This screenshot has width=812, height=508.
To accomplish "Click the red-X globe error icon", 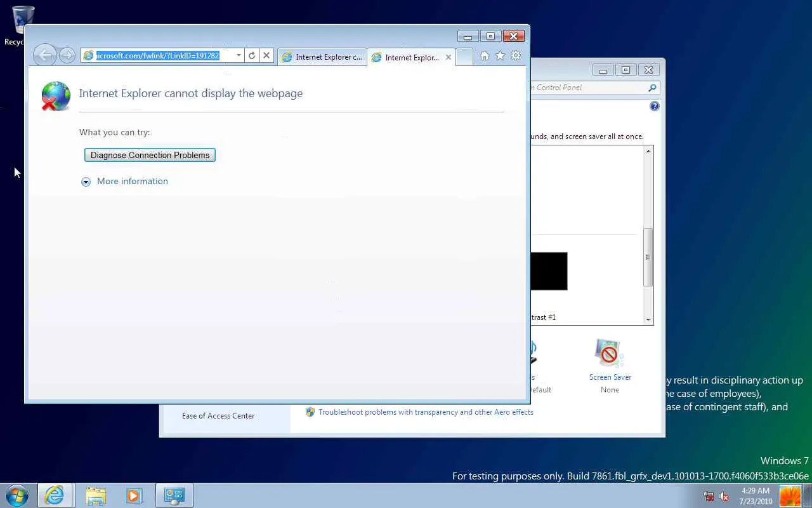I will click(56, 96).
